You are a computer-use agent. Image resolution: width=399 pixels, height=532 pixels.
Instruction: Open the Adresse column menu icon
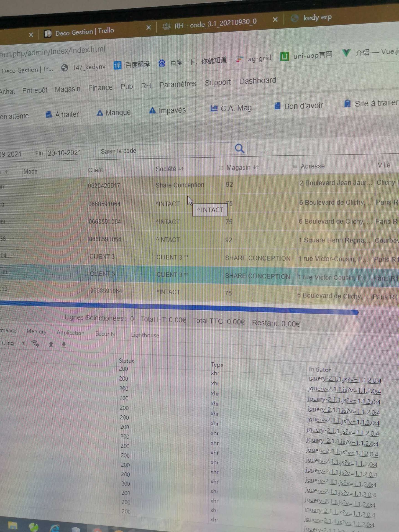(295, 166)
